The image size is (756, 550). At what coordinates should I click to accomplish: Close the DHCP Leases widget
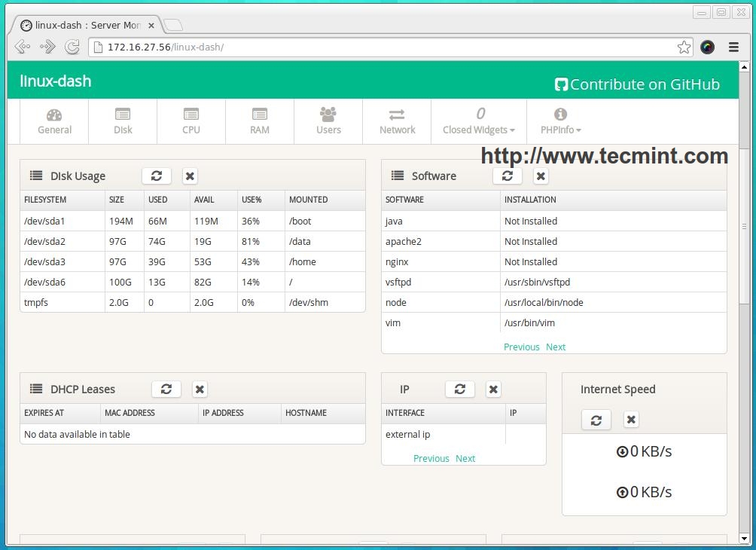(x=200, y=389)
